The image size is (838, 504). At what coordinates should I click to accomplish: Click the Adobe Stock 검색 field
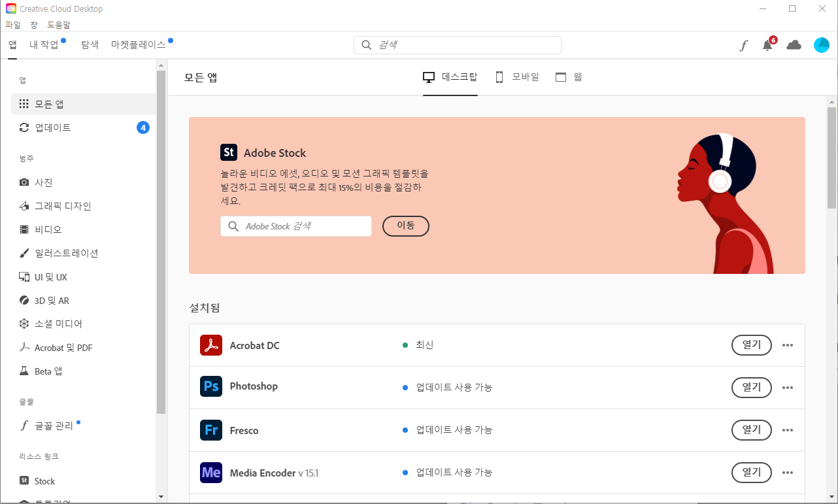coord(296,226)
